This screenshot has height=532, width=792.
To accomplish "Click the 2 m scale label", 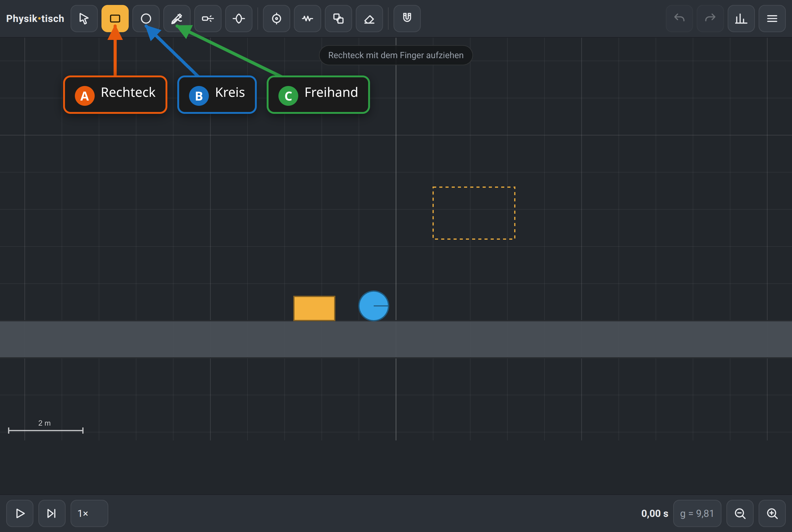I will click(45, 423).
